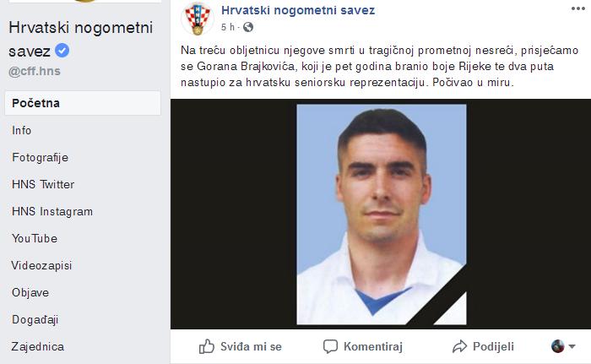591x364 pixels.
Task: Go to Fotografije section
Action: [x=40, y=157]
